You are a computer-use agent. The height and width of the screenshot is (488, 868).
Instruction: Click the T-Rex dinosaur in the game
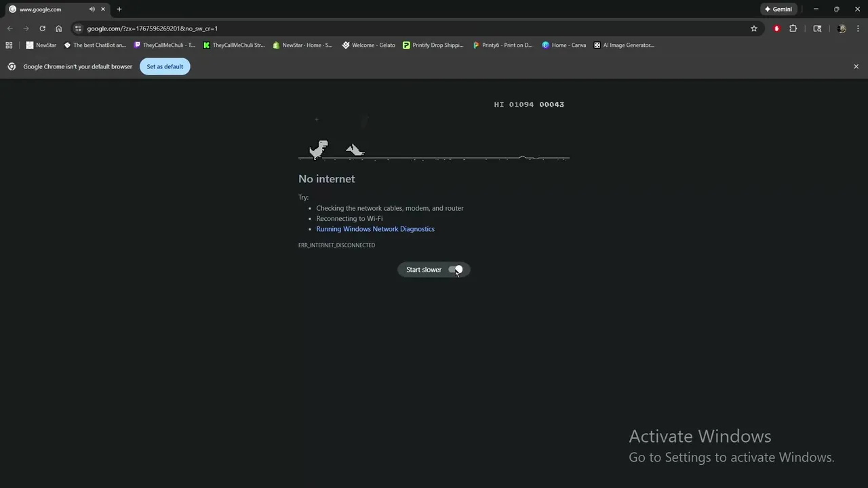pos(318,149)
